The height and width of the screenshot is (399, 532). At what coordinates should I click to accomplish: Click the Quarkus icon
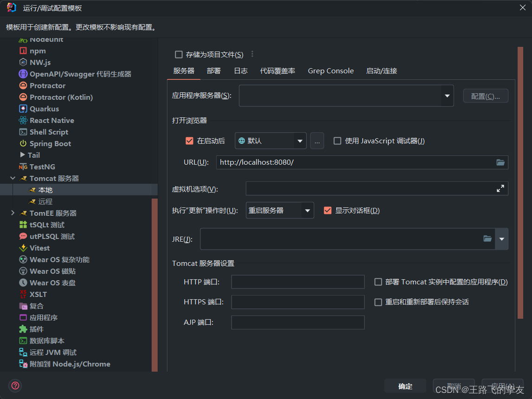[23, 109]
